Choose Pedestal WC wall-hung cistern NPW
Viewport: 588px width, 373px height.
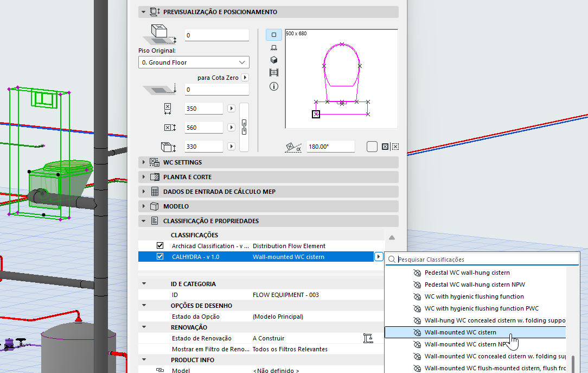coord(475,285)
